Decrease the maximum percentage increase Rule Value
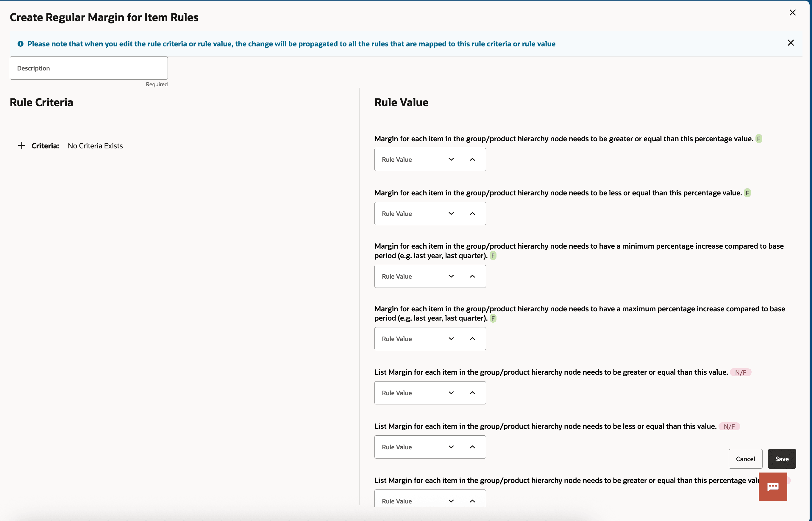 tap(451, 339)
